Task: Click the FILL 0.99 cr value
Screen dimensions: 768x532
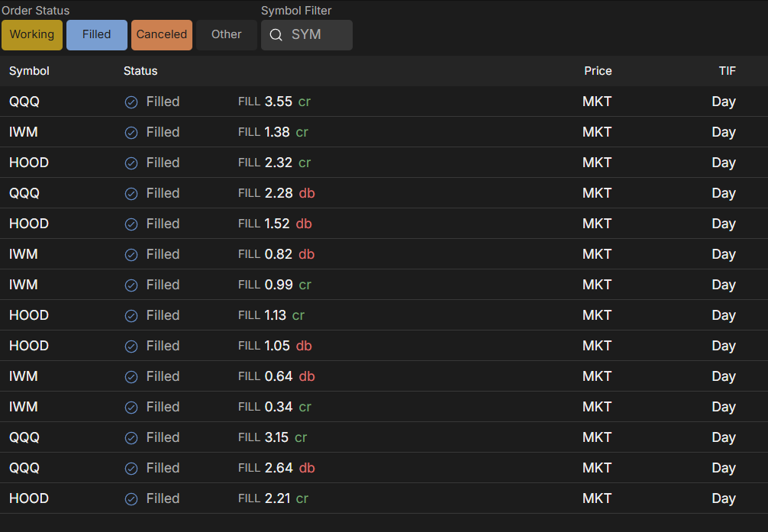Action: [x=275, y=285]
